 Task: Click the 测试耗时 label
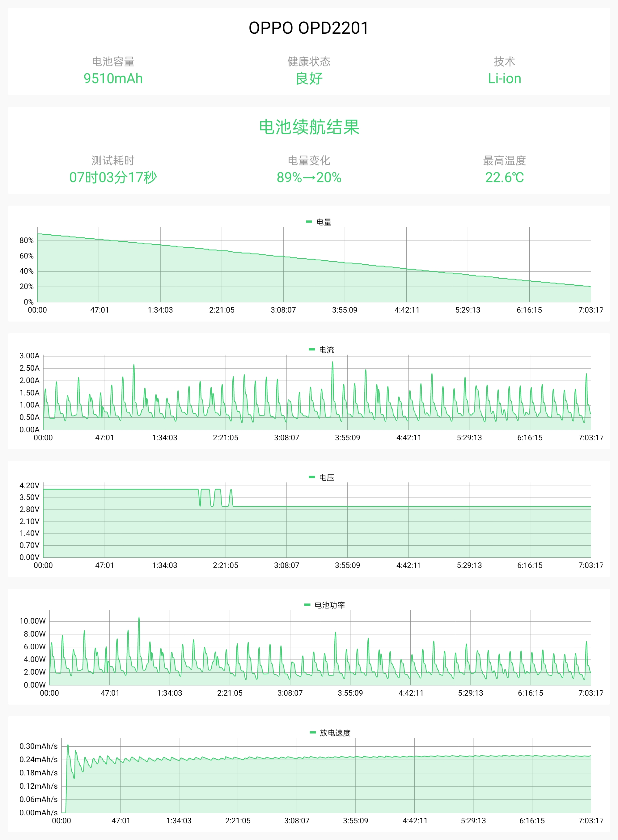[113, 160]
